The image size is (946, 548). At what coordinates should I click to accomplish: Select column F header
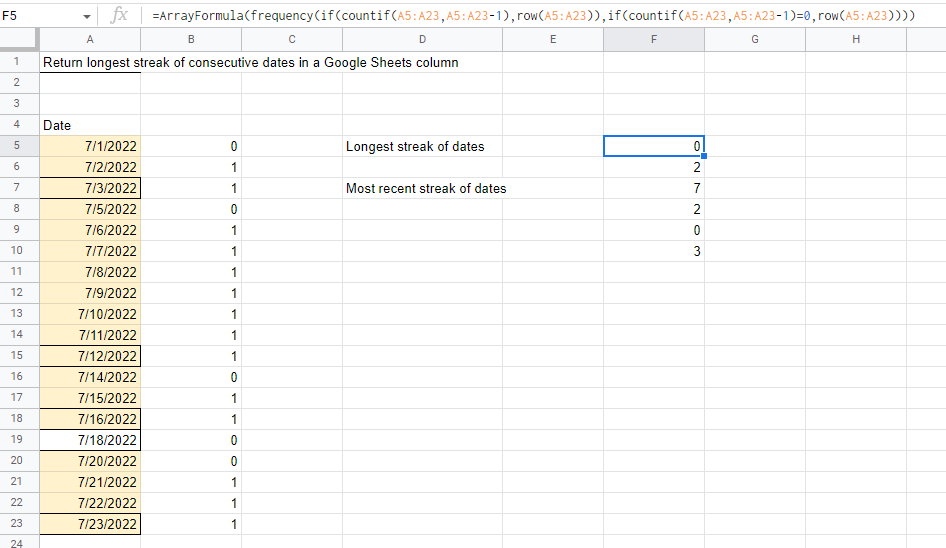point(654,39)
